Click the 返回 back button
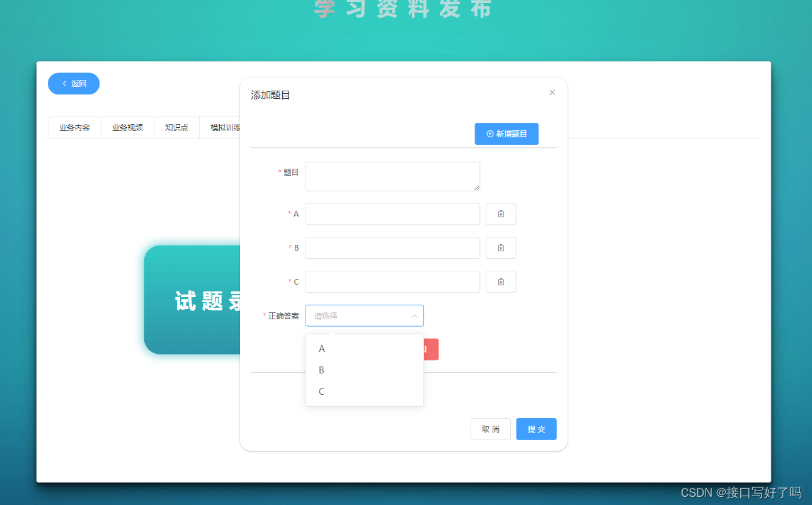Viewport: 812px width, 505px height. (74, 84)
